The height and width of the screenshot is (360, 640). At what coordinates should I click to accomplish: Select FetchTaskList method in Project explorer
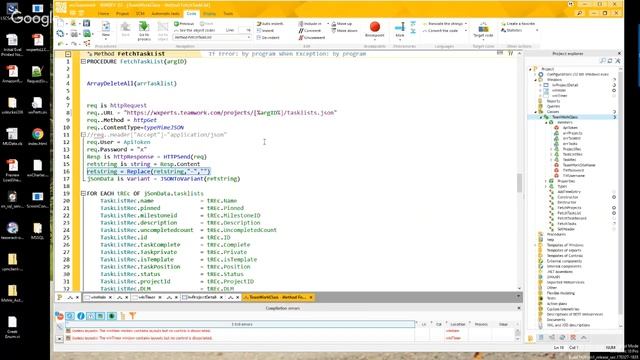point(569,213)
